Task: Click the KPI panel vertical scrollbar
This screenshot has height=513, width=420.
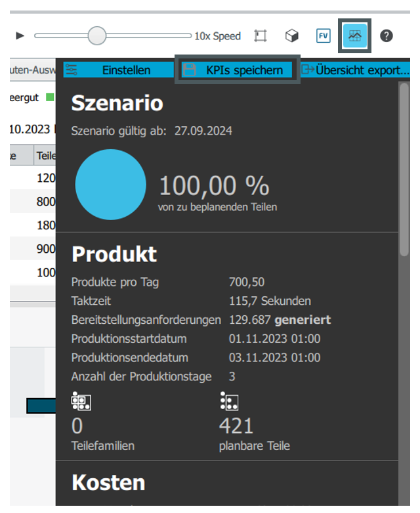Action: (404, 171)
